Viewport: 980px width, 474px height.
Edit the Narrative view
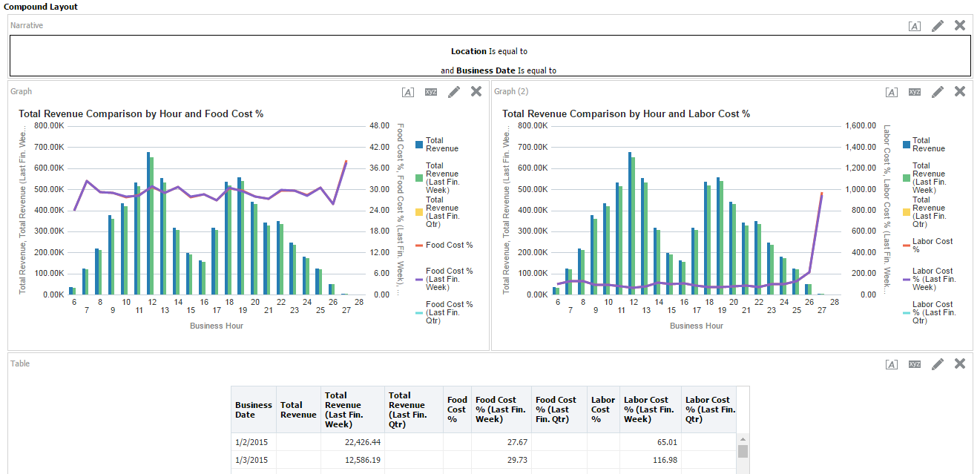pyautogui.click(x=937, y=24)
